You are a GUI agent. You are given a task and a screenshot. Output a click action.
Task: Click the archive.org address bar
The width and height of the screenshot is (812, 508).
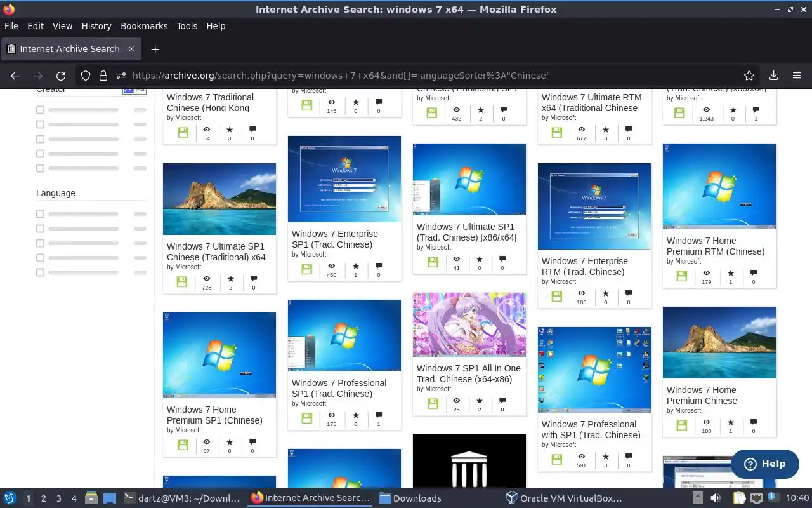coord(419,76)
